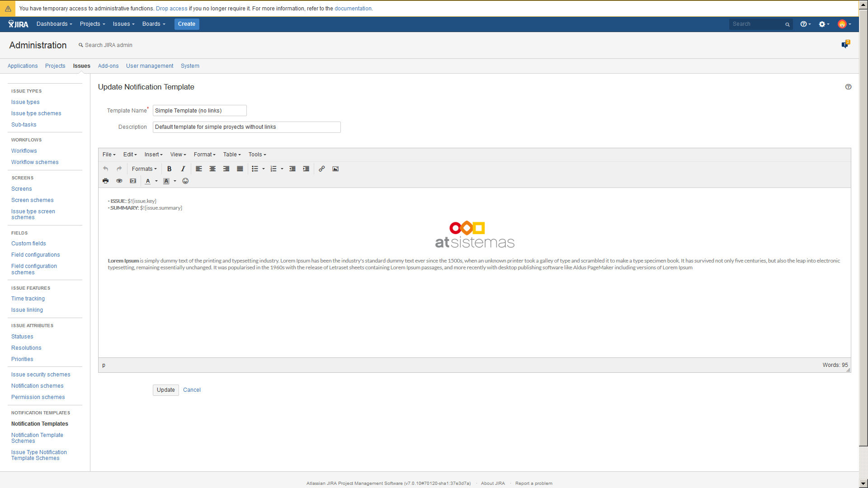Open the Table menu in the editor
This screenshot has height=488, width=868.
[231, 155]
